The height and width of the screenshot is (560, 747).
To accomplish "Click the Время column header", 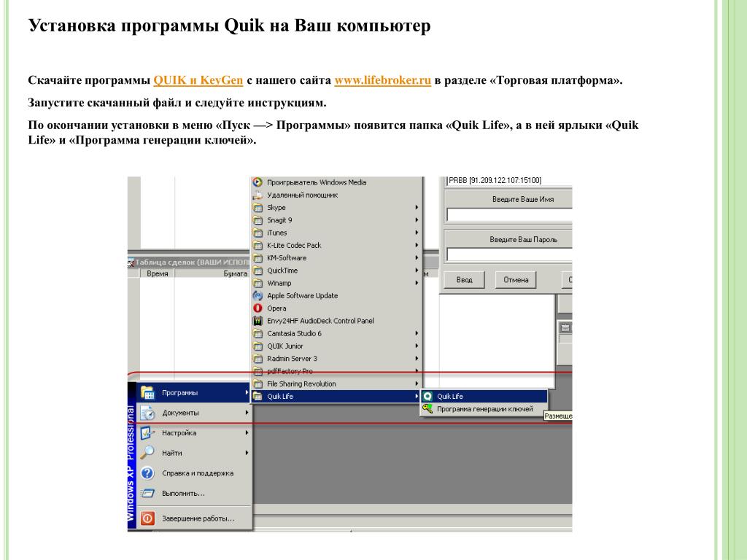I will [158, 273].
